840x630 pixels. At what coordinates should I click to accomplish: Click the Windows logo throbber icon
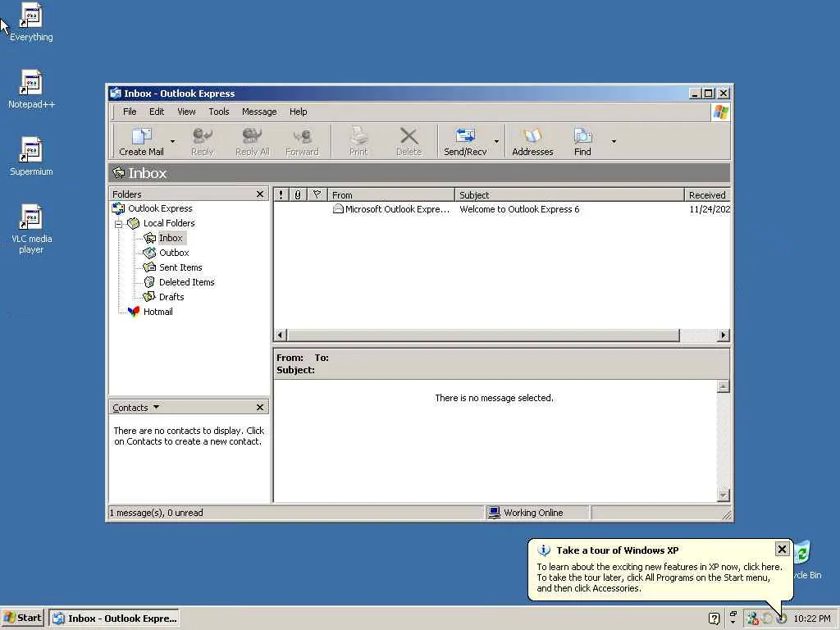720,112
